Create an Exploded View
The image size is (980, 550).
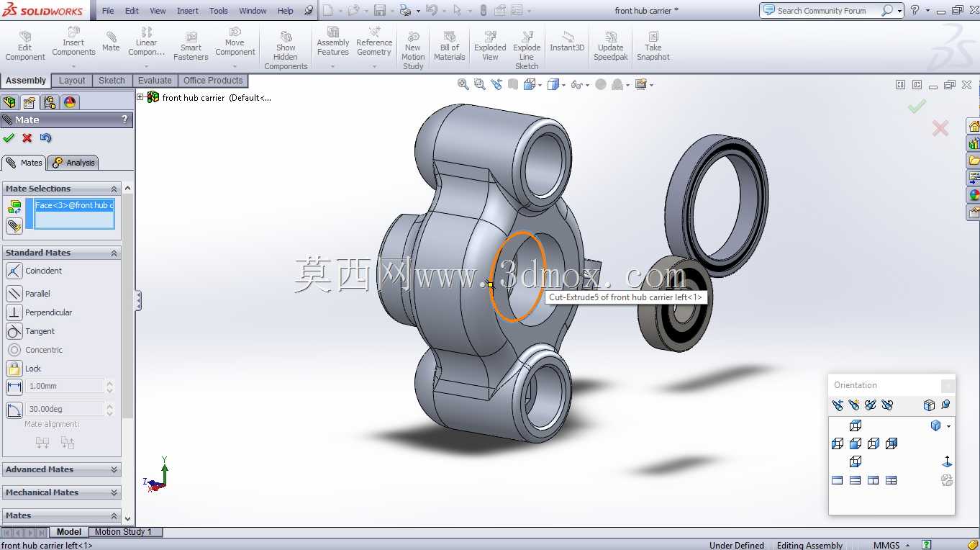click(490, 45)
